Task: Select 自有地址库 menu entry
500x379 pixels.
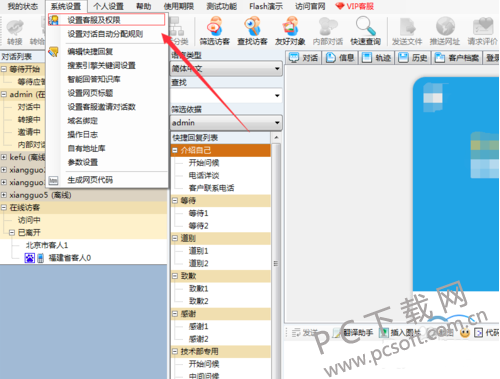Action: point(86,148)
